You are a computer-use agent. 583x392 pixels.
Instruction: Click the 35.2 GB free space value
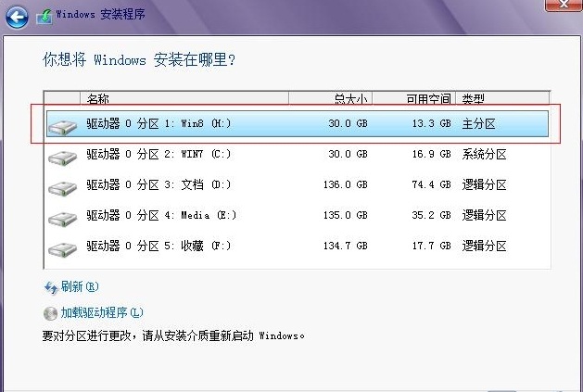coord(431,215)
